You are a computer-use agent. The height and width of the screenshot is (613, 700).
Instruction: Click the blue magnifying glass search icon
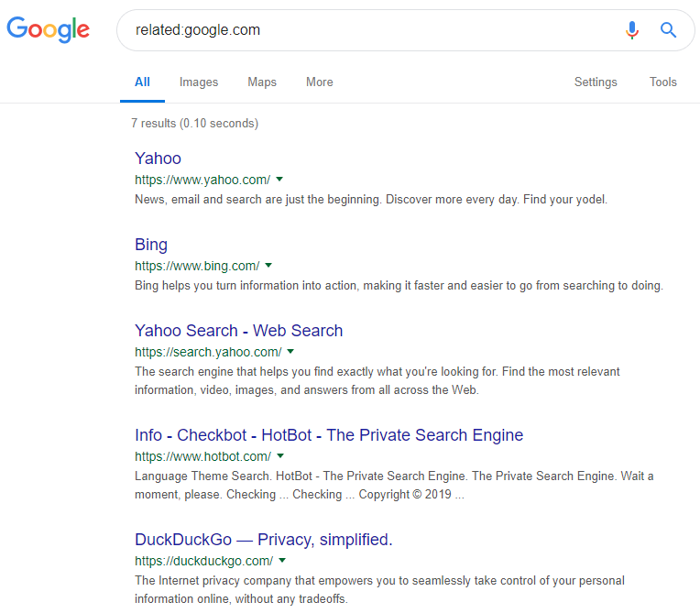click(x=668, y=30)
